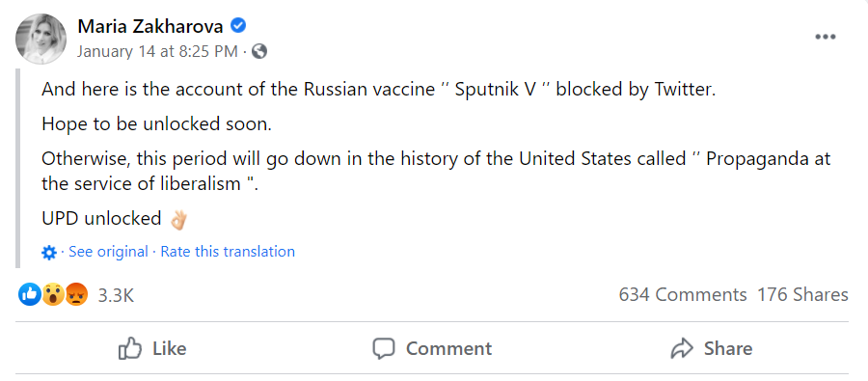The image size is (868, 381).
Task: Choose Rate this translation
Action: [x=228, y=252]
